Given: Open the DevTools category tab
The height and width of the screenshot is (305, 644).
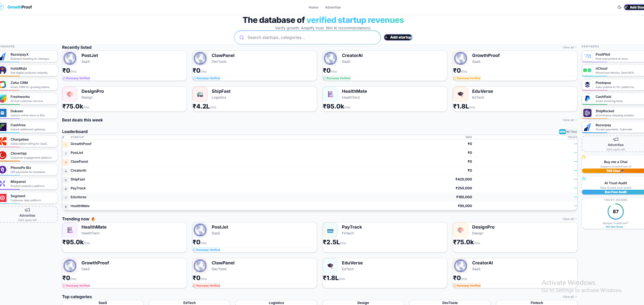Looking at the screenshot, I should pyautogui.click(x=450, y=303).
